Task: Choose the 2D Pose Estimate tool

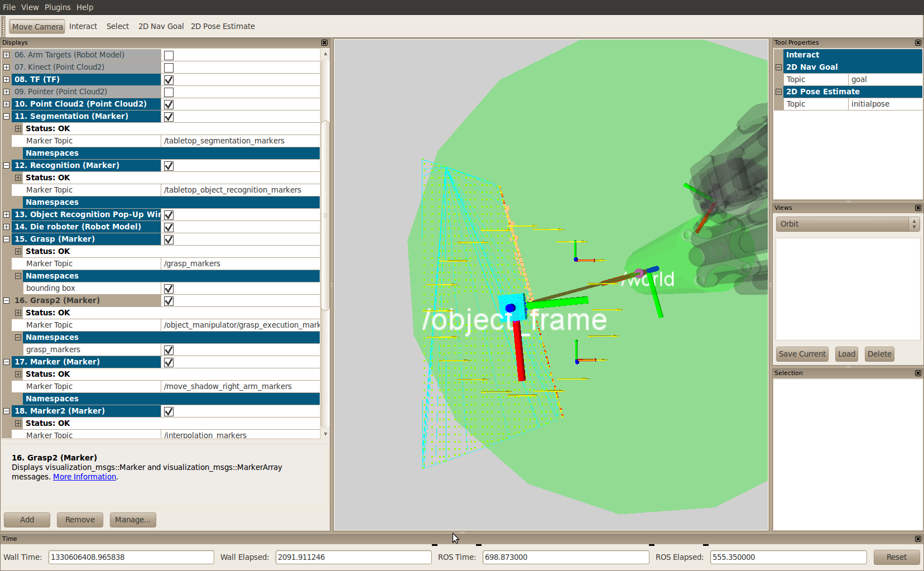Action: click(x=223, y=26)
